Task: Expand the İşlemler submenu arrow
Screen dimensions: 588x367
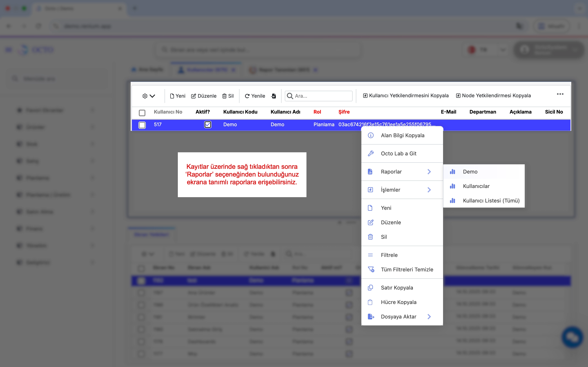Action: [429, 190]
